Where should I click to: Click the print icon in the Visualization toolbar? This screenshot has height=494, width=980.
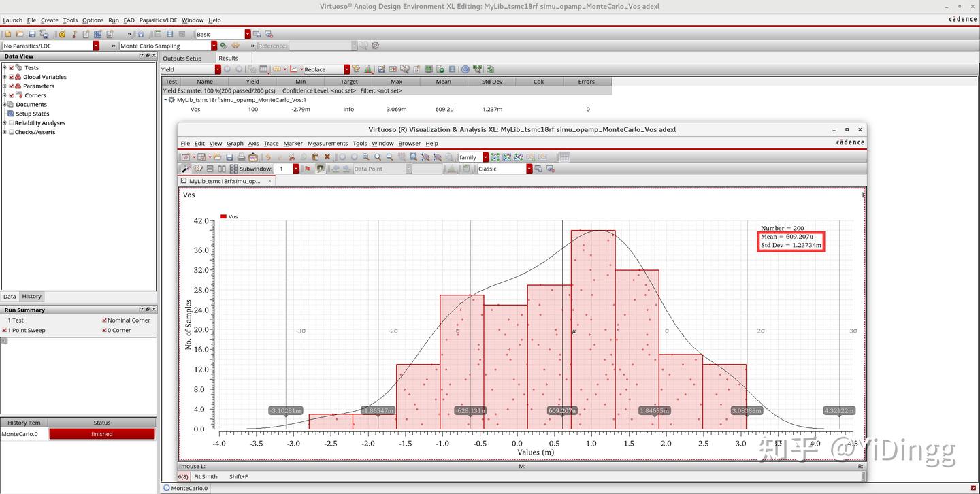tap(241, 157)
